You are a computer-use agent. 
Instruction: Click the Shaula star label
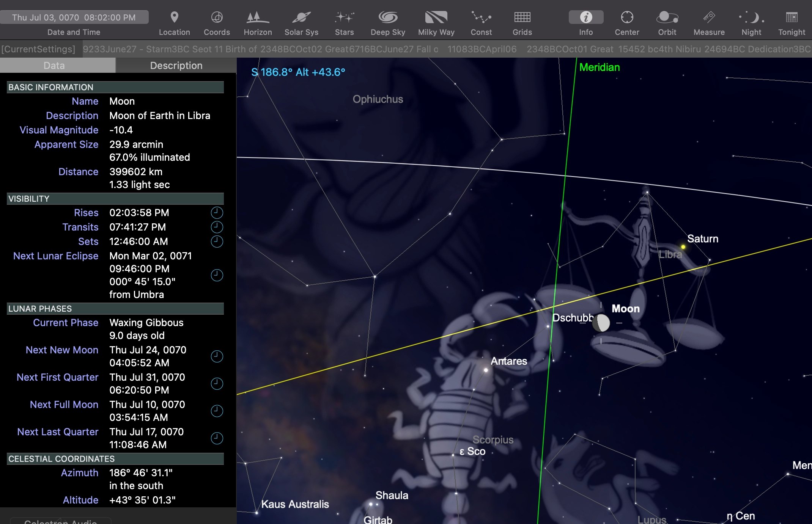tap(392, 495)
